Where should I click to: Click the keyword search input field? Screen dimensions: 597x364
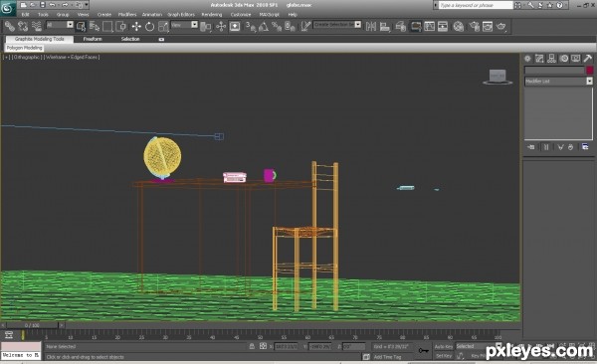pos(476,5)
